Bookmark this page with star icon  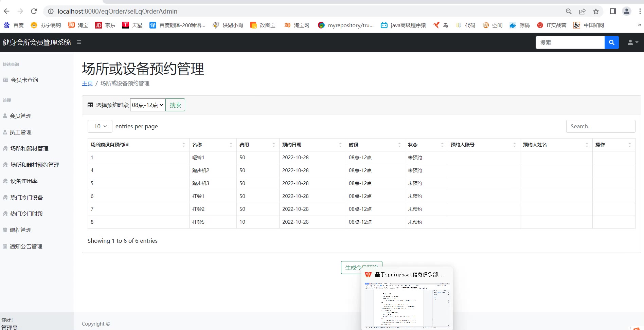(x=596, y=12)
